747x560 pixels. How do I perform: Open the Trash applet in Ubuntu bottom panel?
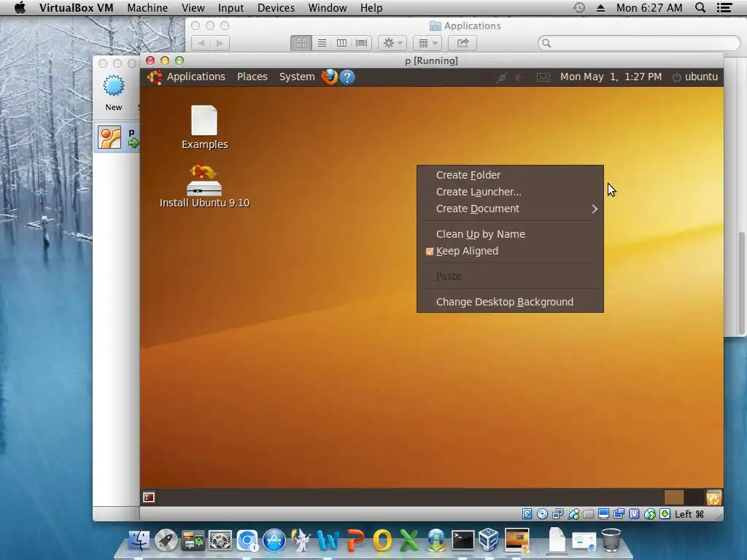pos(713,497)
